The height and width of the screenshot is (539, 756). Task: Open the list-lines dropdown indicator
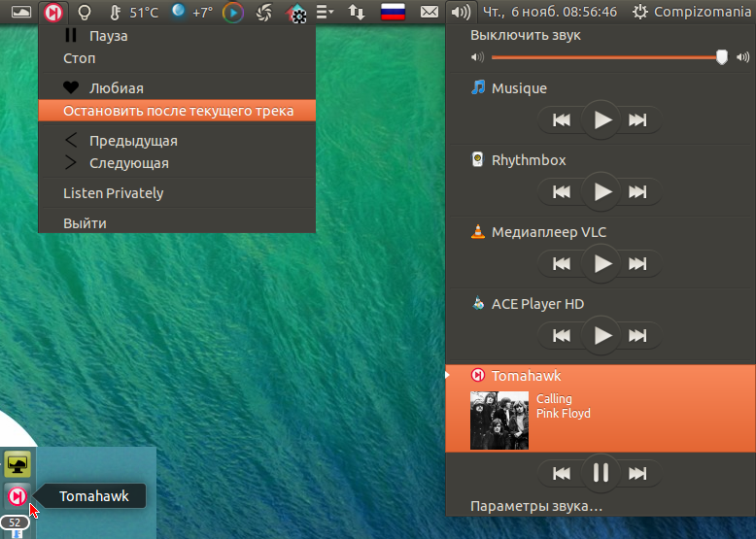click(325, 12)
